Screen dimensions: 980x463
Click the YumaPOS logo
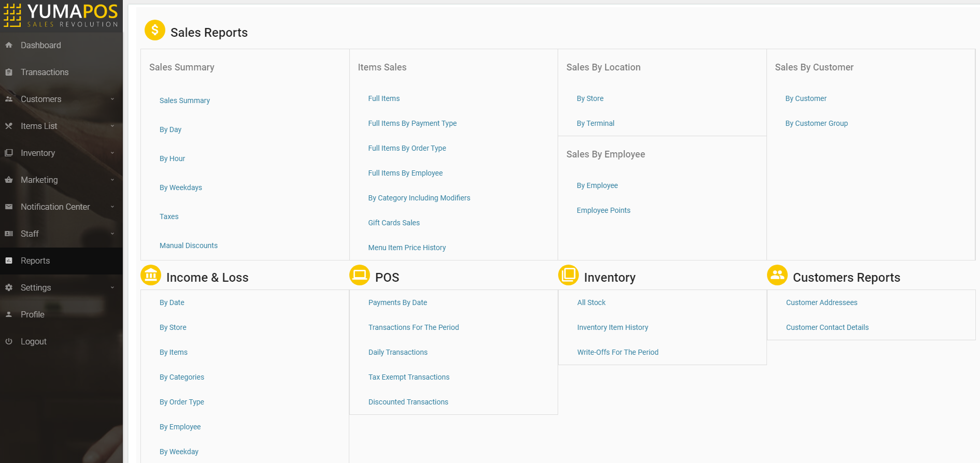61,16
